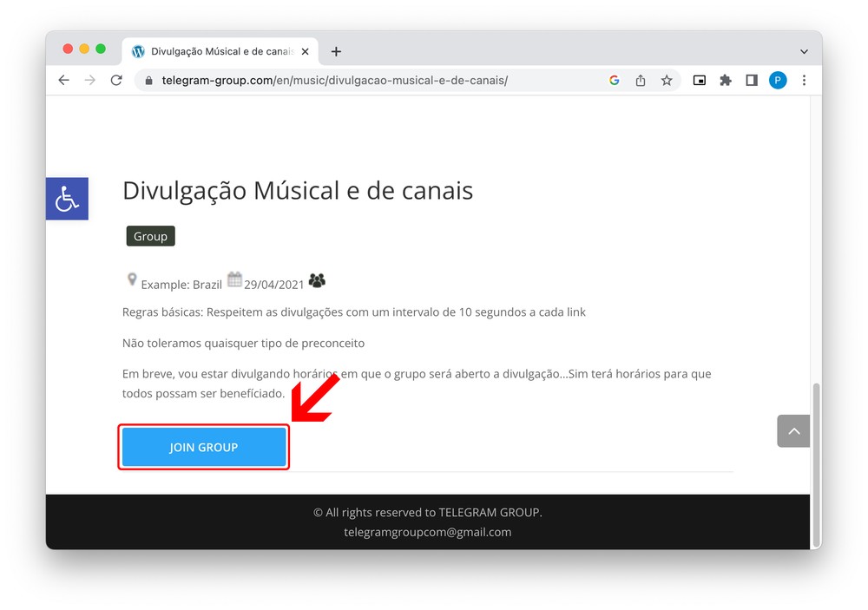Bookmark this page with star icon
Viewport: 868px width, 610px height.
click(667, 80)
